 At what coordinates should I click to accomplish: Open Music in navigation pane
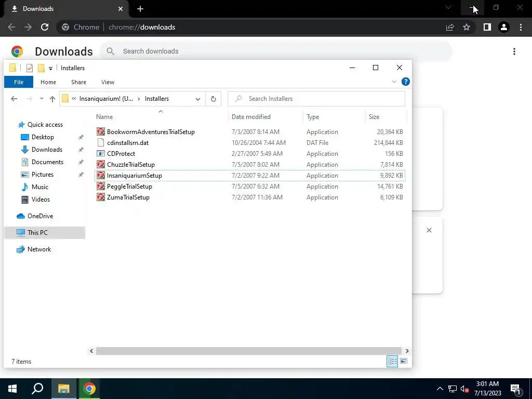[x=39, y=187]
